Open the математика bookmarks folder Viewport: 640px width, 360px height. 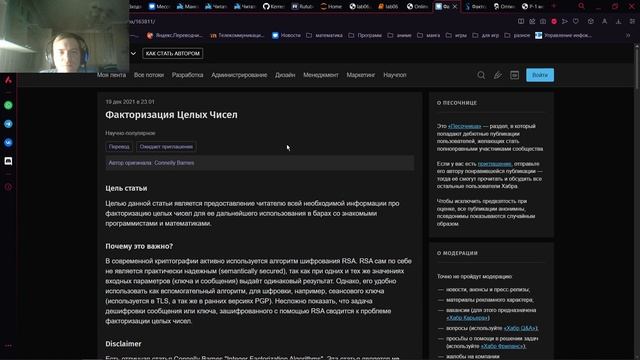click(x=324, y=36)
